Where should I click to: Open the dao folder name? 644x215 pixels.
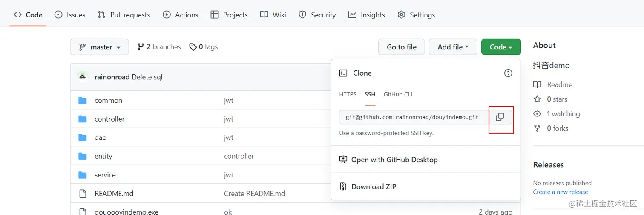pos(101,138)
